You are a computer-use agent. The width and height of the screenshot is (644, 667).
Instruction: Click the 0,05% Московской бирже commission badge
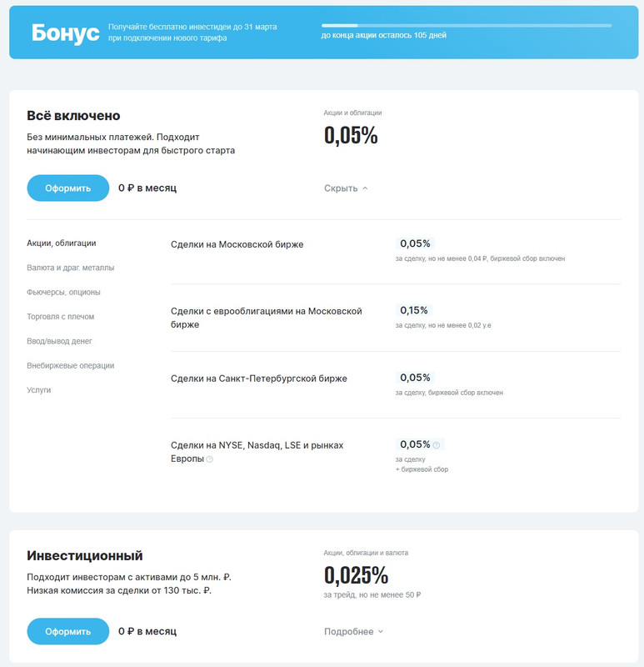point(415,243)
